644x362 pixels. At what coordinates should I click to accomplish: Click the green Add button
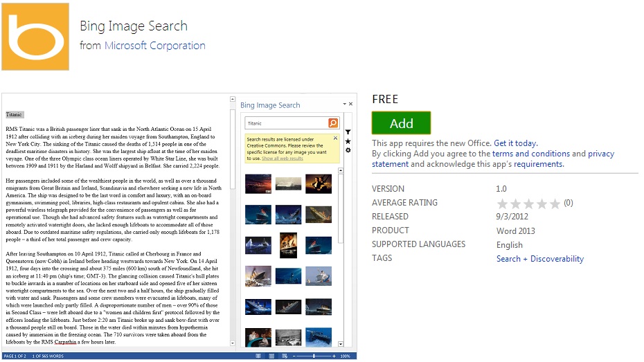pyautogui.click(x=401, y=123)
